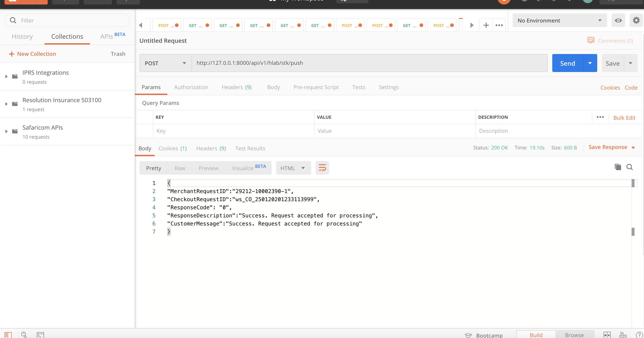Search within response body icon
The height and width of the screenshot is (338, 644).
(x=630, y=167)
